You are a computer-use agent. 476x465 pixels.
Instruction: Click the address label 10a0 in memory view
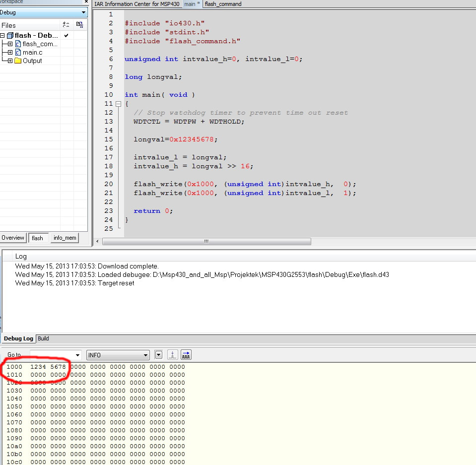(14, 446)
